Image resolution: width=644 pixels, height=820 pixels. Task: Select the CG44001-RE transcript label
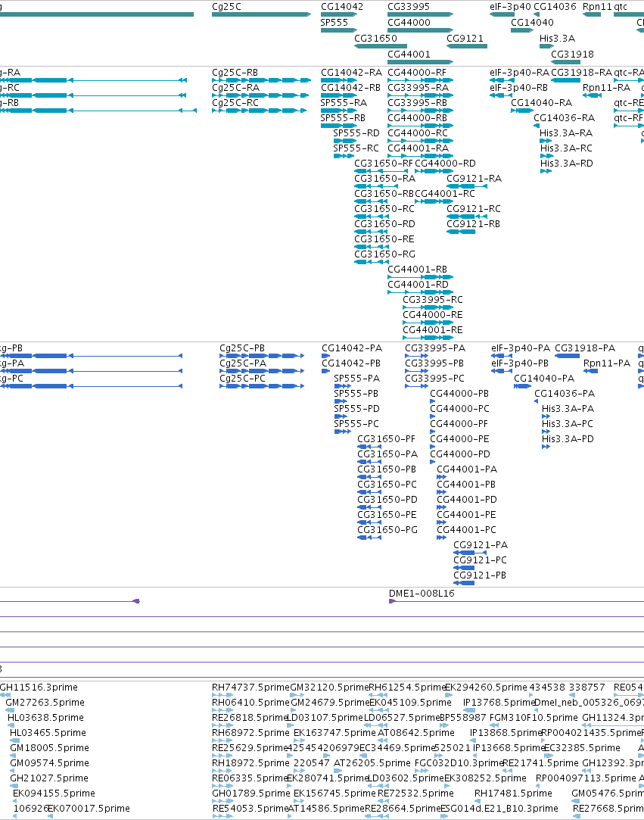tap(433, 330)
